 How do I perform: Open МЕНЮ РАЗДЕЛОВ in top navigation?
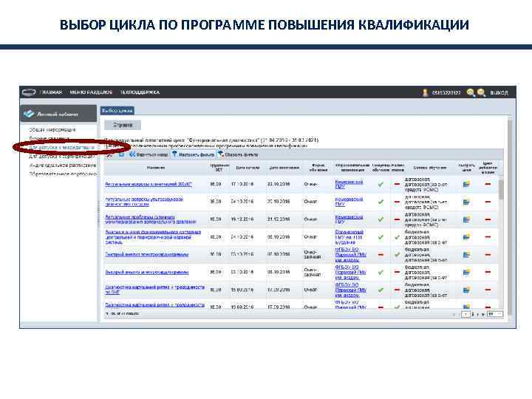pos(91,92)
